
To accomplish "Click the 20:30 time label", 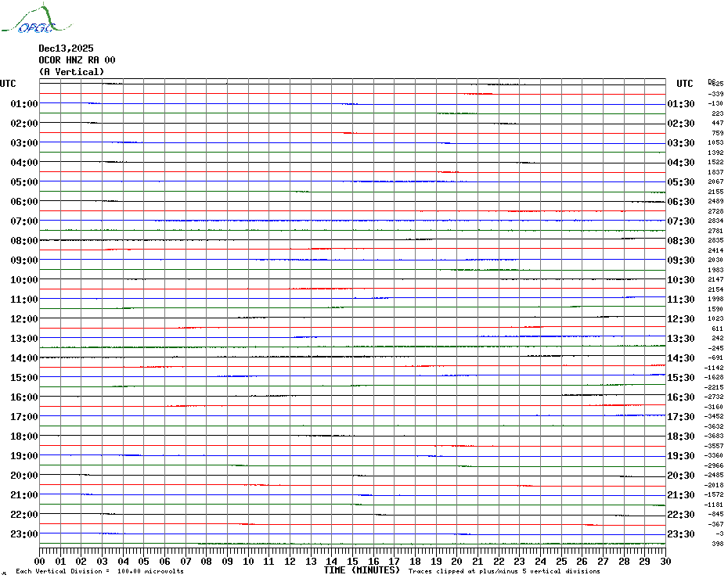I will [681, 476].
